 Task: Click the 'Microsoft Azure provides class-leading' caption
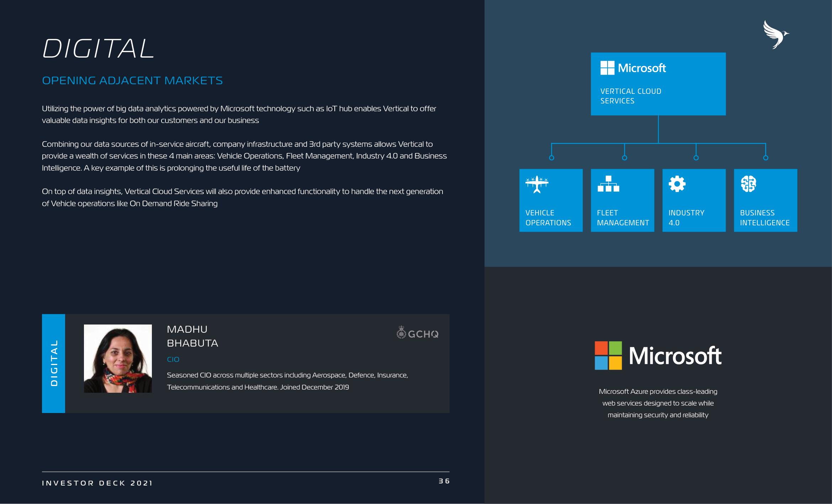coord(658,403)
